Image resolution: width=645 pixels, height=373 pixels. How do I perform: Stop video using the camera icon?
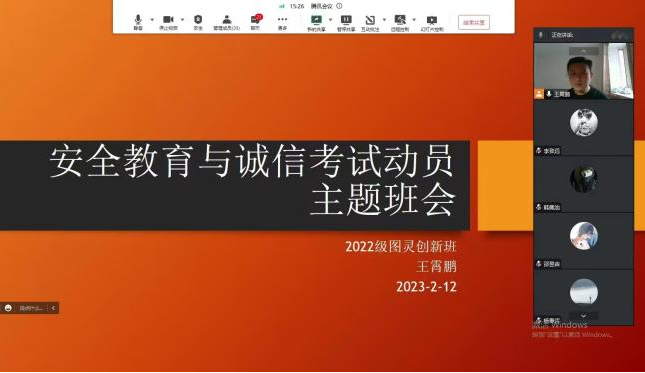pos(168,22)
